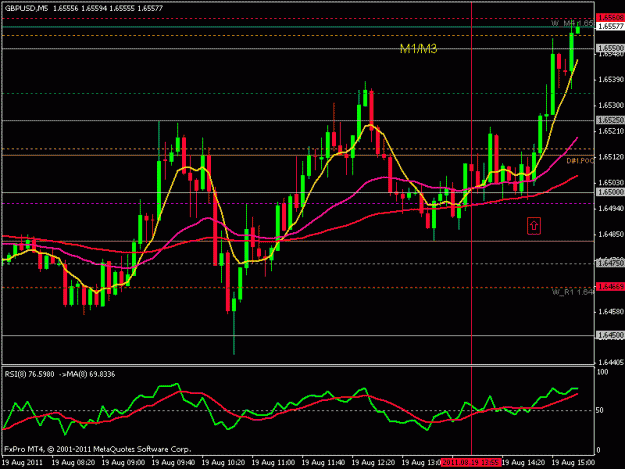Click the 1.65390 price scale value
Screen dimensions: 625x469
(x=611, y=80)
